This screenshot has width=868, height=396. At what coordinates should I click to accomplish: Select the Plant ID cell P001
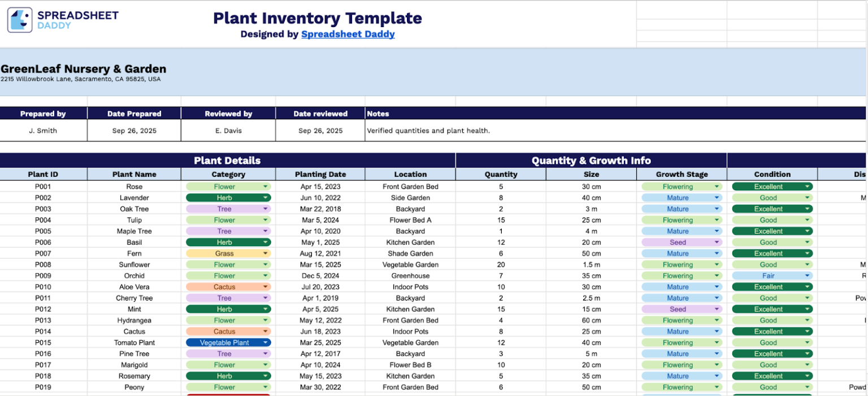coord(43,186)
